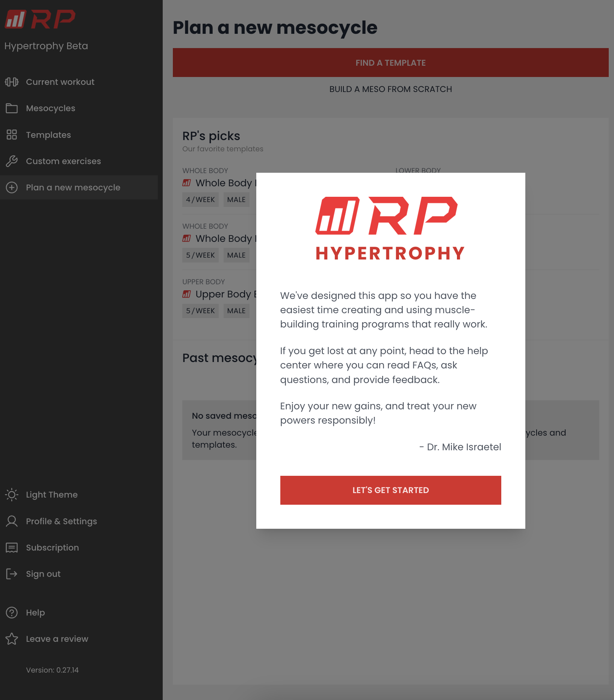Click the Leave a review star icon
This screenshot has height=700, width=614.
(x=12, y=638)
